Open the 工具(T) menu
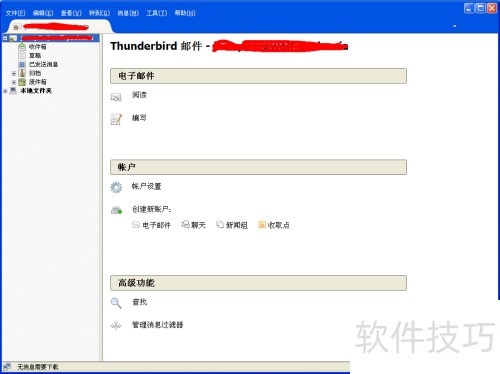Screen dimensions: 500x374 pos(157,13)
